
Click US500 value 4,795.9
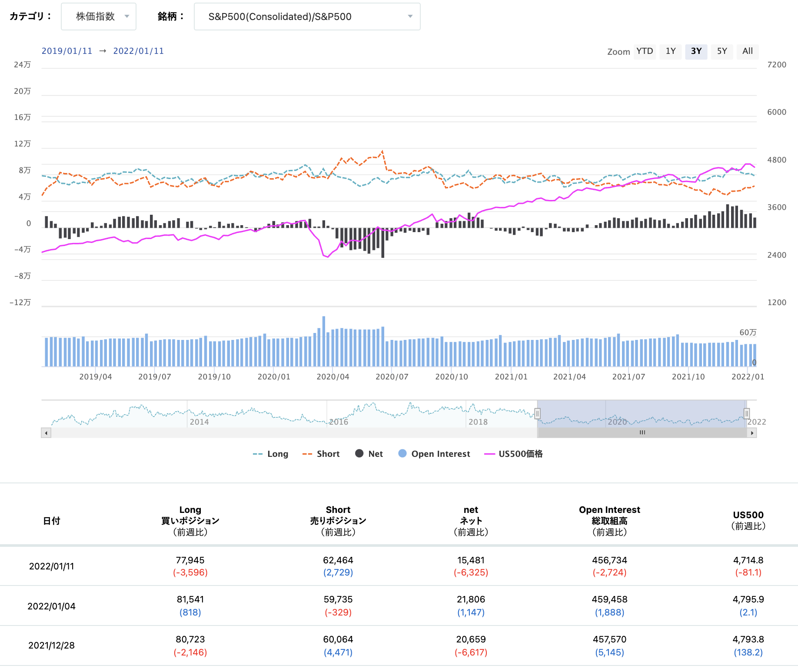coord(748,599)
